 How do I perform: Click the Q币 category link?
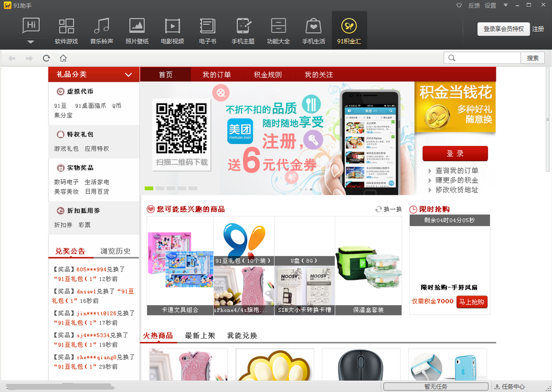tap(117, 106)
